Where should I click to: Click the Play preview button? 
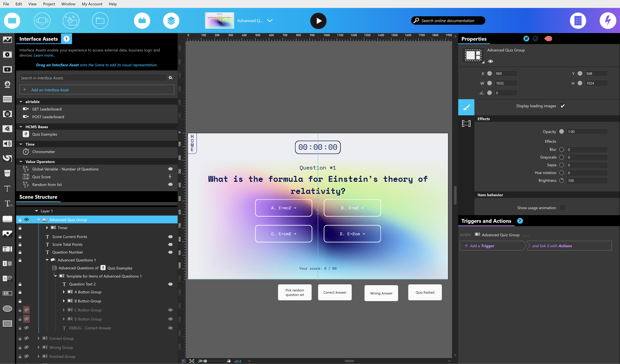click(x=318, y=21)
